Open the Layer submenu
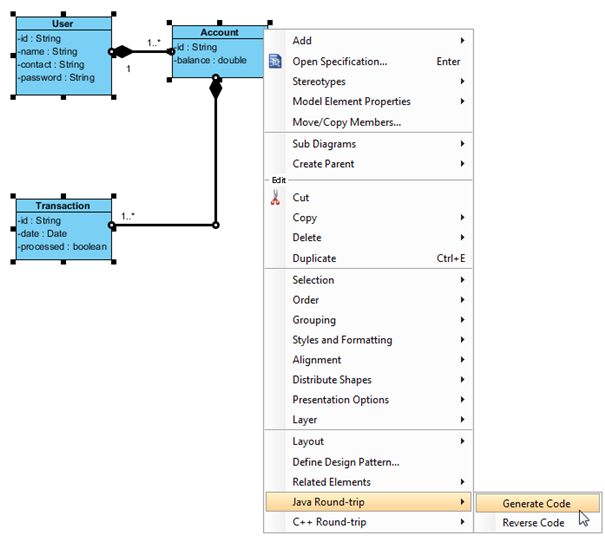The height and width of the screenshot is (540, 605). pos(368,420)
